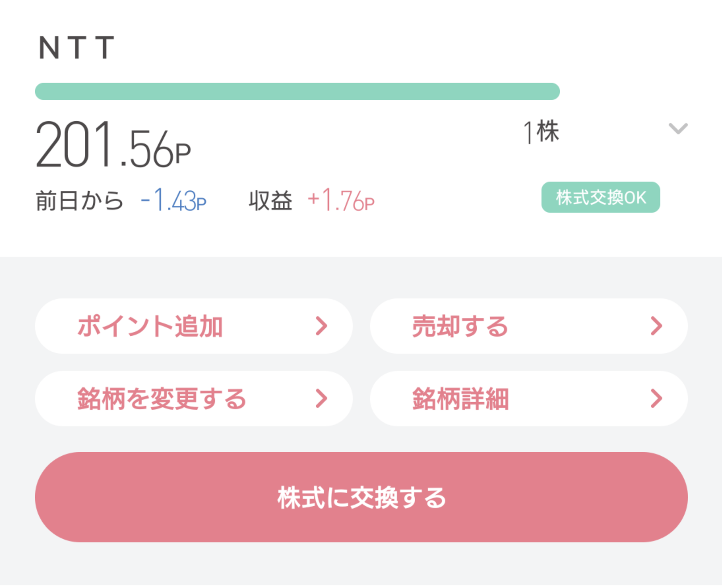Tap the chevron arrow on 売却する

(656, 326)
